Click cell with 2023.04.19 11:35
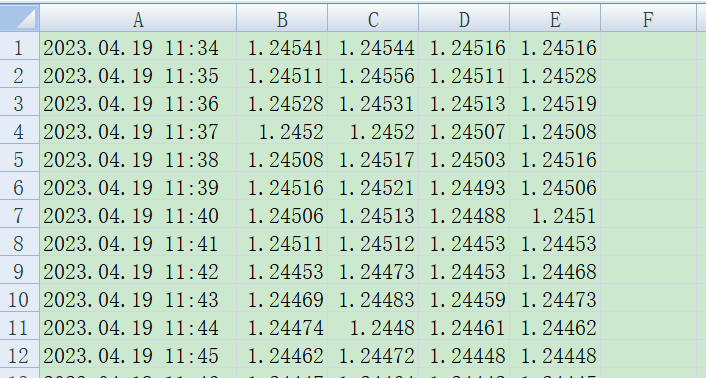706x378 pixels. pos(138,74)
